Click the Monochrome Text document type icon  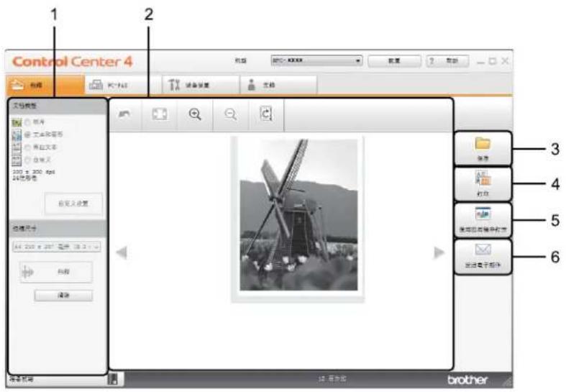point(17,147)
